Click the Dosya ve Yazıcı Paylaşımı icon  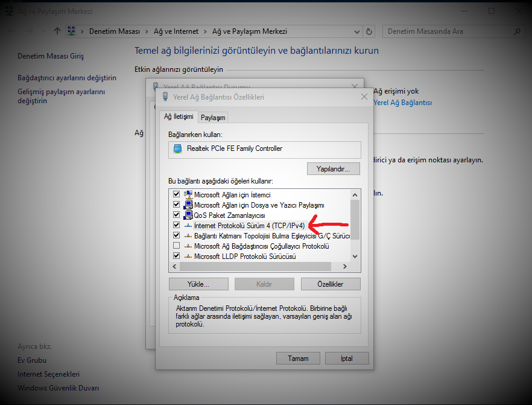[188, 205]
